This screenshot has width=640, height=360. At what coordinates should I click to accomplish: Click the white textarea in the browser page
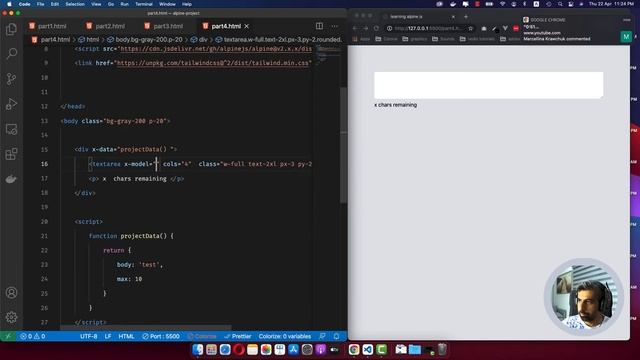(x=489, y=85)
